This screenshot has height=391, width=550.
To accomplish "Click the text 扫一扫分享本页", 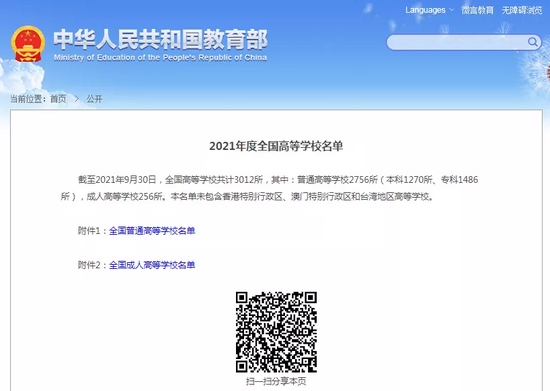I will 276,381.
